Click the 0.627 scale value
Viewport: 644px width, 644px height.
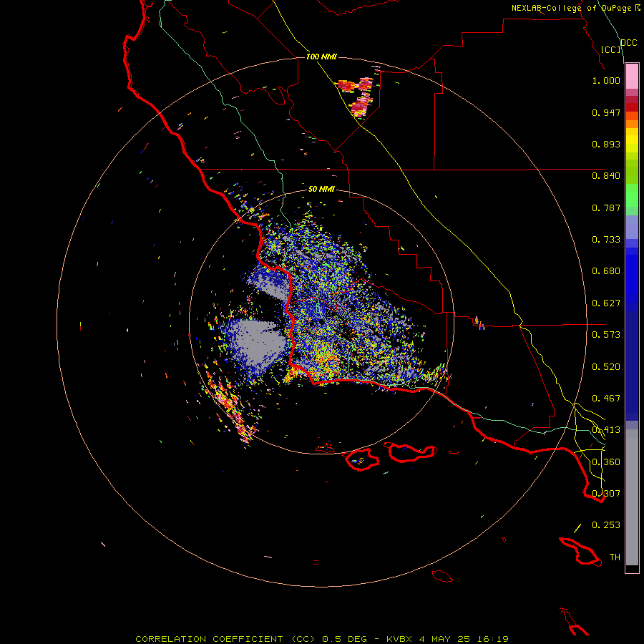(606, 303)
